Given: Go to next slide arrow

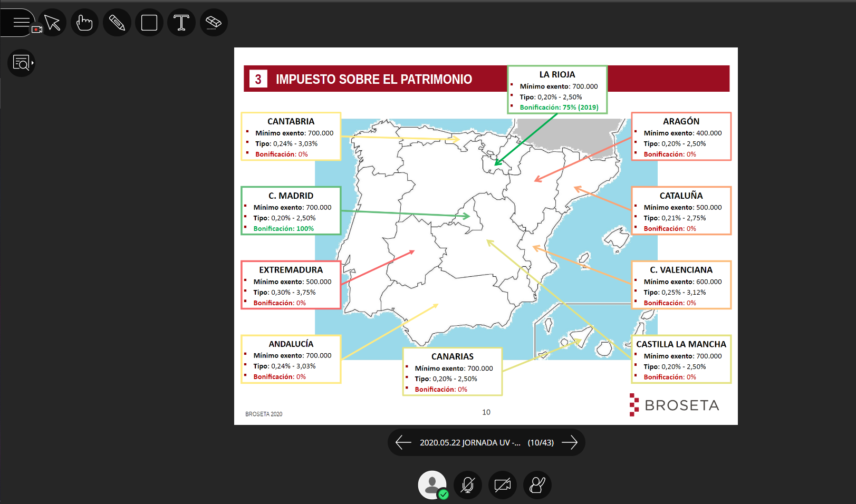Looking at the screenshot, I should (570, 442).
